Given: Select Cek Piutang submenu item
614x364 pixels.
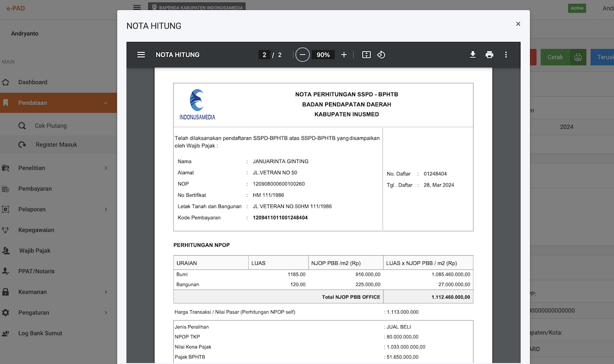Looking at the screenshot, I should click(x=51, y=126).
